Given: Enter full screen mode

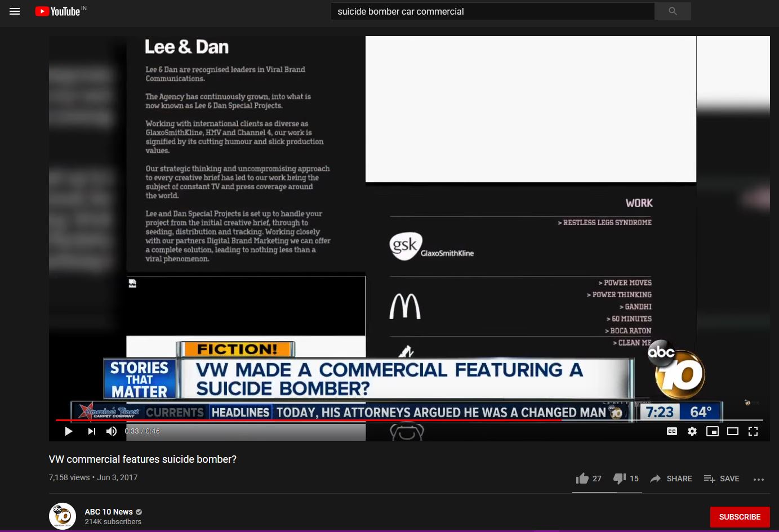Looking at the screenshot, I should point(753,431).
